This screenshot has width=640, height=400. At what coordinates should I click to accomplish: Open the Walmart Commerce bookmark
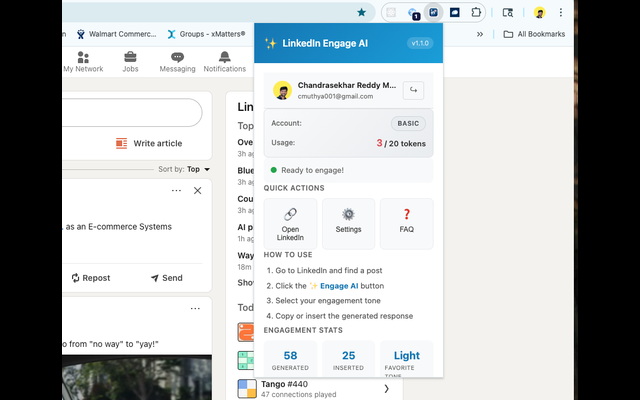[117, 34]
